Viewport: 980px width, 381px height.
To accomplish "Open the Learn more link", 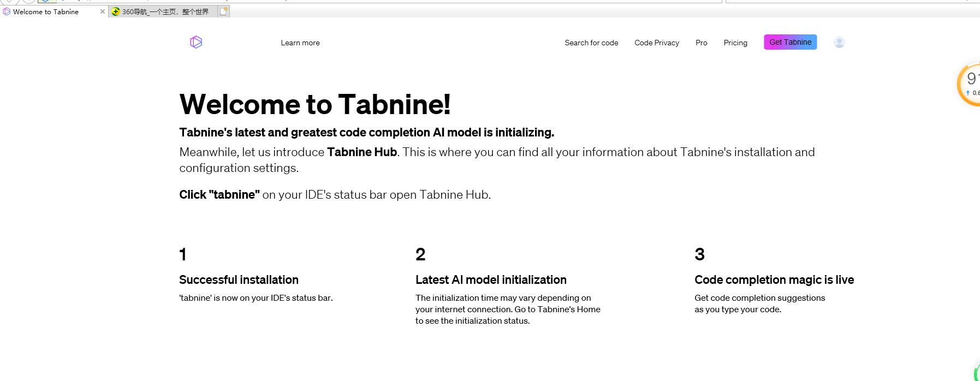I will click(300, 43).
